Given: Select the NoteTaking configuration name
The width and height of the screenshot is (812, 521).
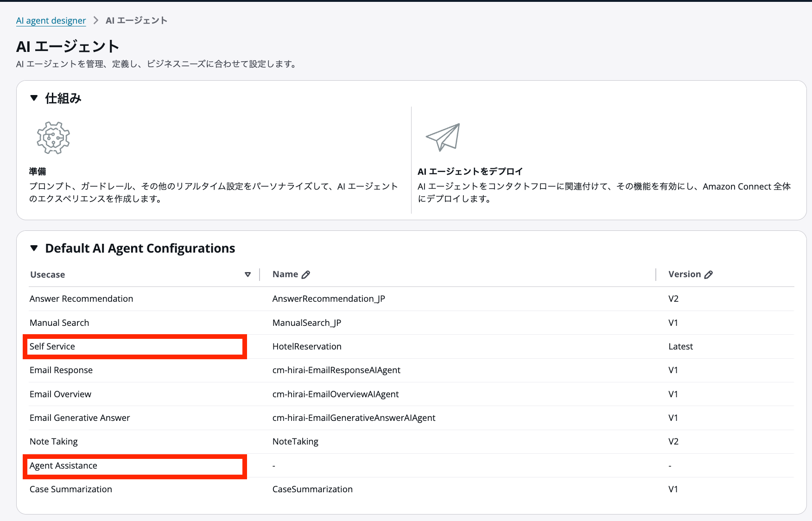Looking at the screenshot, I should click(295, 441).
